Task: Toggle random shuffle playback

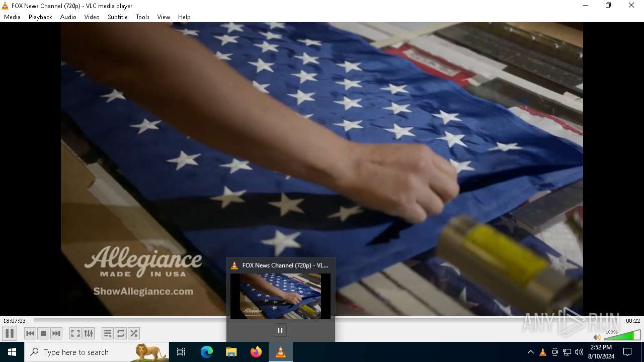Action: [x=134, y=333]
